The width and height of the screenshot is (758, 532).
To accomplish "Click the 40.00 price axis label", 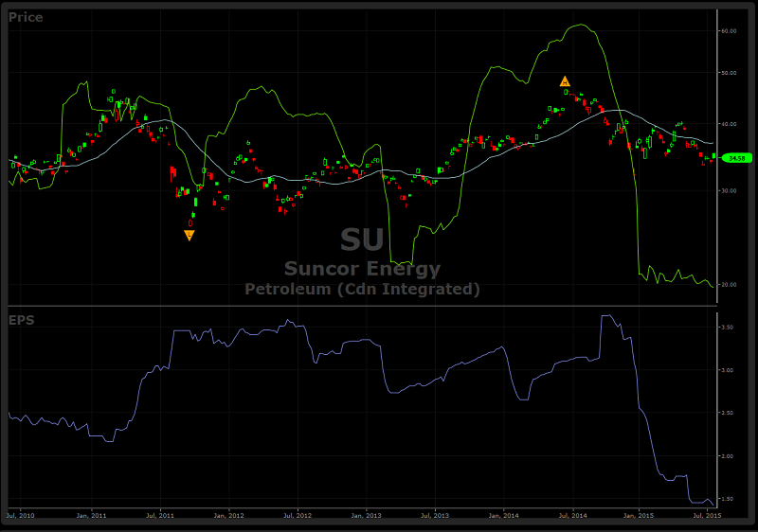I will (x=729, y=124).
